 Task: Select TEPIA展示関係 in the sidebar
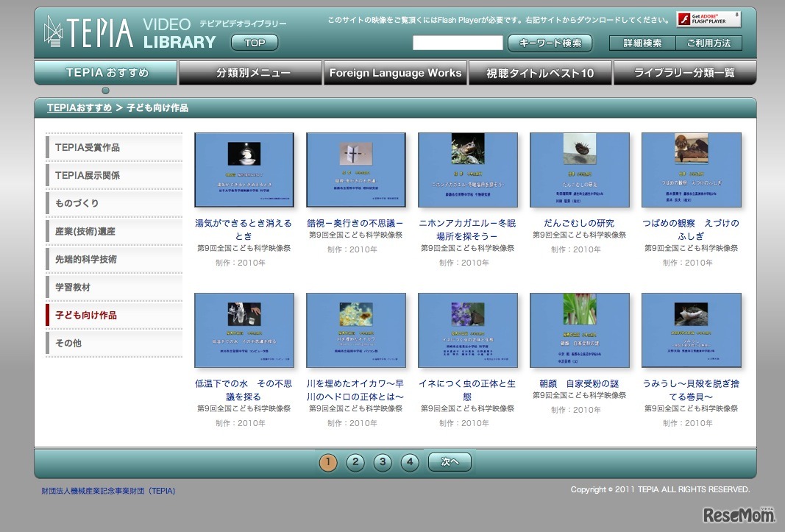(114, 175)
